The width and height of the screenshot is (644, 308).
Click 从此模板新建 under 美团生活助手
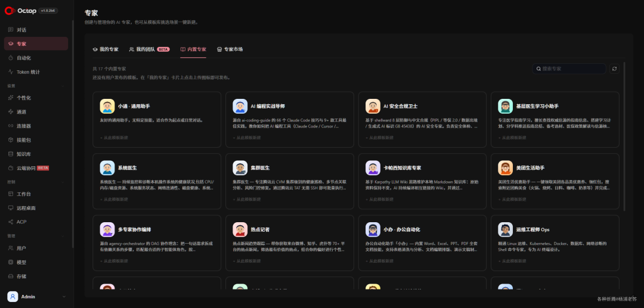[512, 200]
